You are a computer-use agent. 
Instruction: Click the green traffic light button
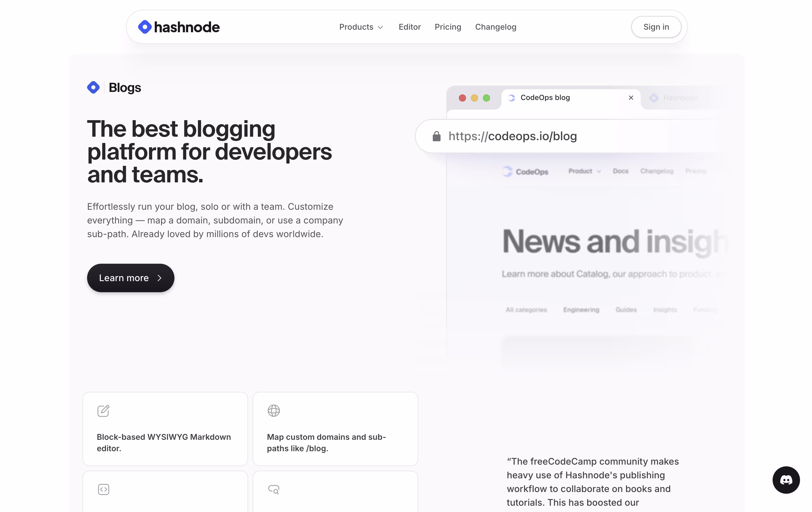point(487,98)
